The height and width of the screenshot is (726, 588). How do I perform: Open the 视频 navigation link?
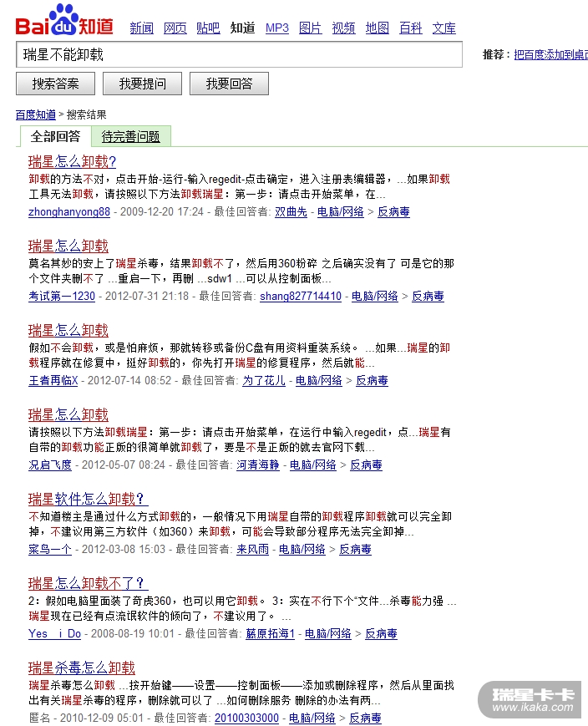(343, 28)
